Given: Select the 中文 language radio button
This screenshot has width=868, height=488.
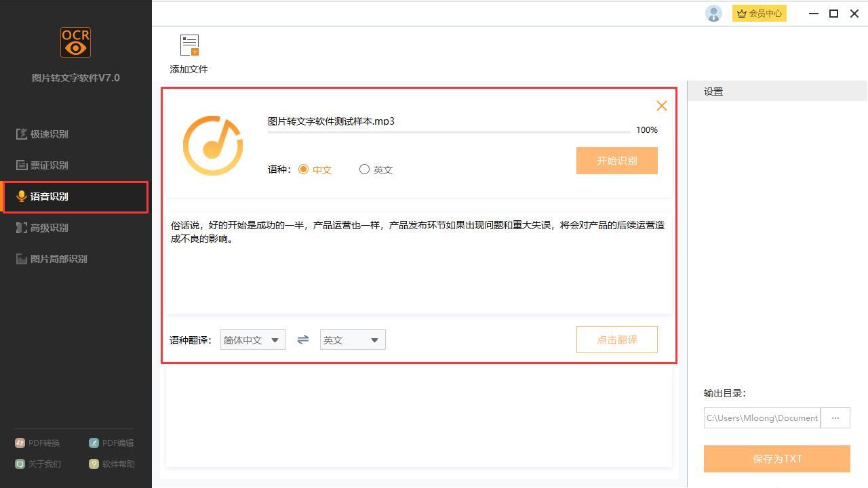Looking at the screenshot, I should 303,169.
